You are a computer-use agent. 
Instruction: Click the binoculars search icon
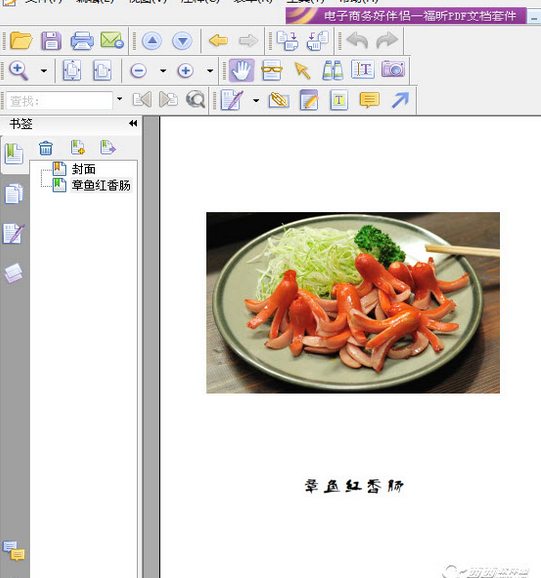pos(332,70)
